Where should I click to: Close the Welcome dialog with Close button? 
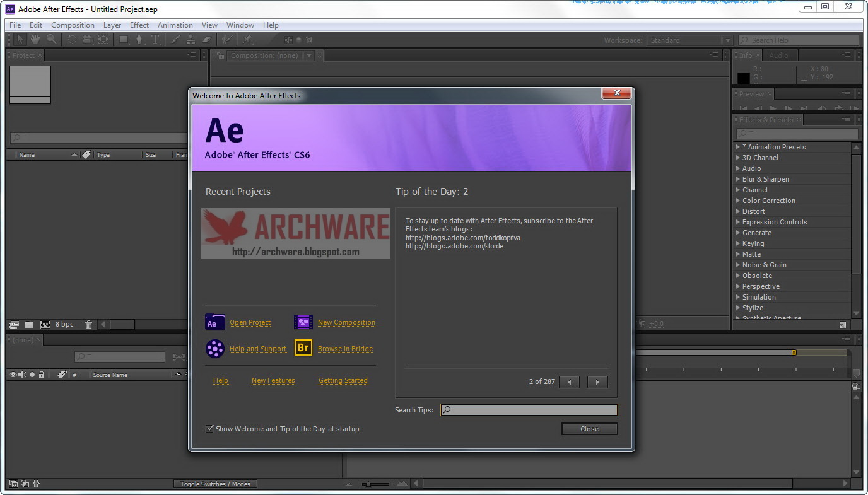[x=589, y=429]
